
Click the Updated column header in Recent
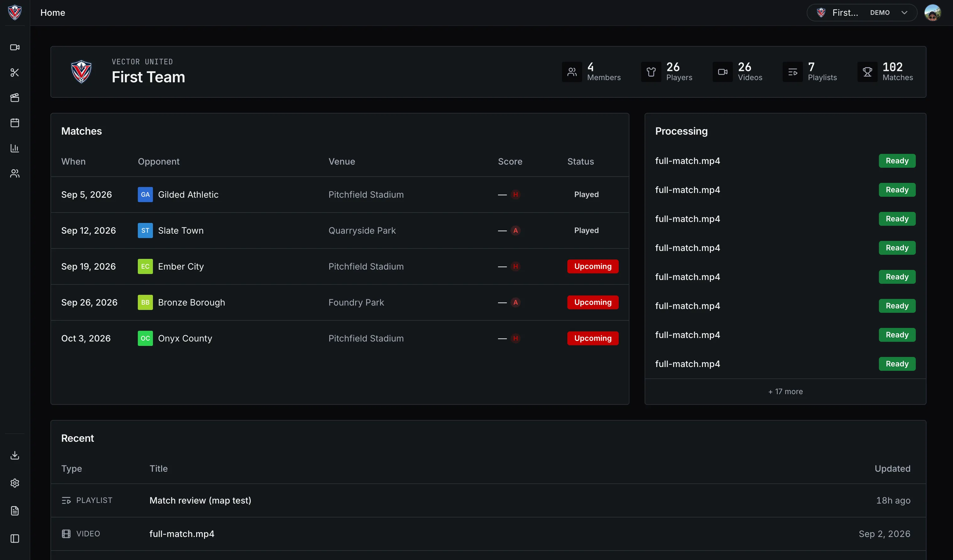point(892,469)
